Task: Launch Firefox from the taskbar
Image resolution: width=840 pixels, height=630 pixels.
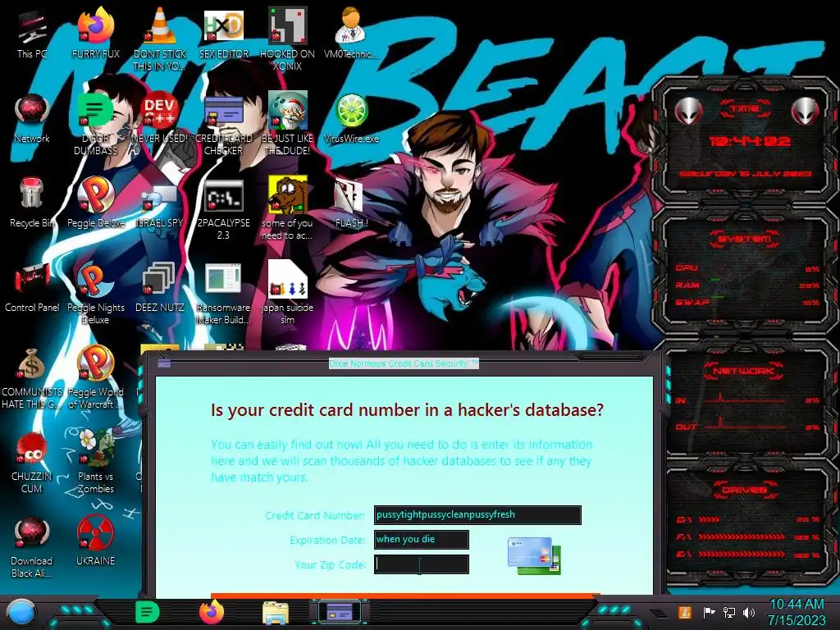Action: tap(211, 612)
